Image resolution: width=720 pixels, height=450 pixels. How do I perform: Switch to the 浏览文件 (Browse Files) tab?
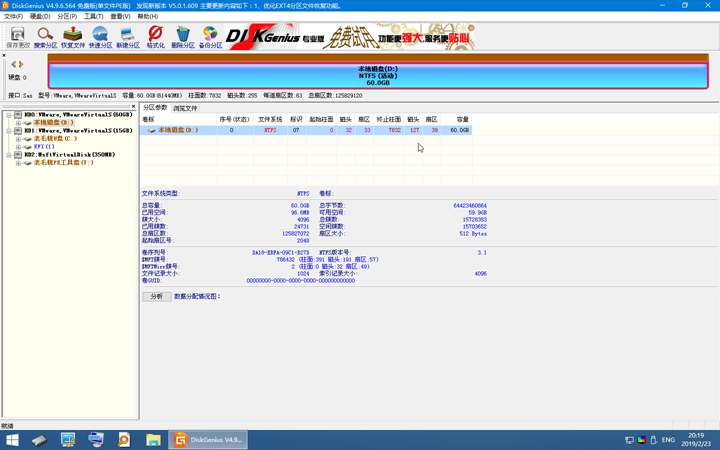pos(185,108)
